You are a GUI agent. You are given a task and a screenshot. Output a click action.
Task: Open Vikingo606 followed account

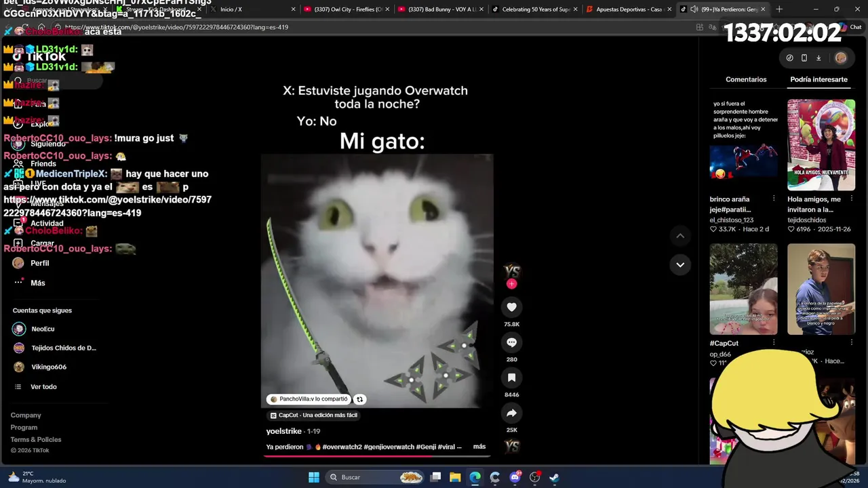point(49,367)
